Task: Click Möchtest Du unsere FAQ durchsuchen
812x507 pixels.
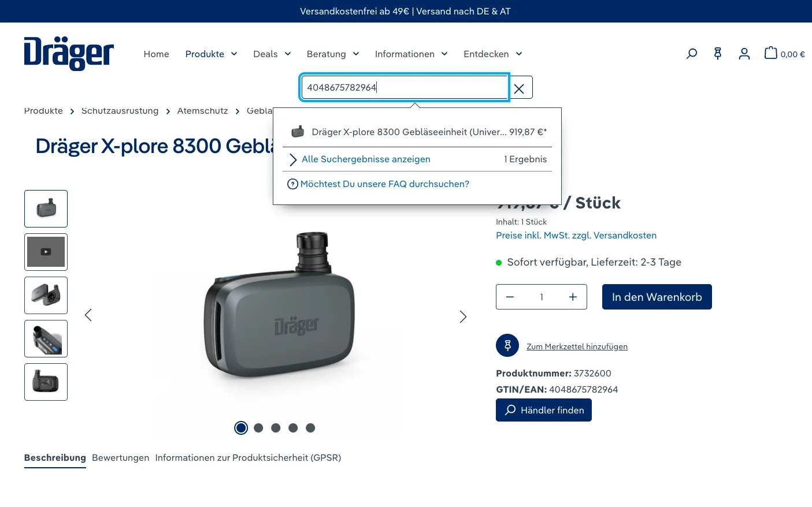Action: 385,184
